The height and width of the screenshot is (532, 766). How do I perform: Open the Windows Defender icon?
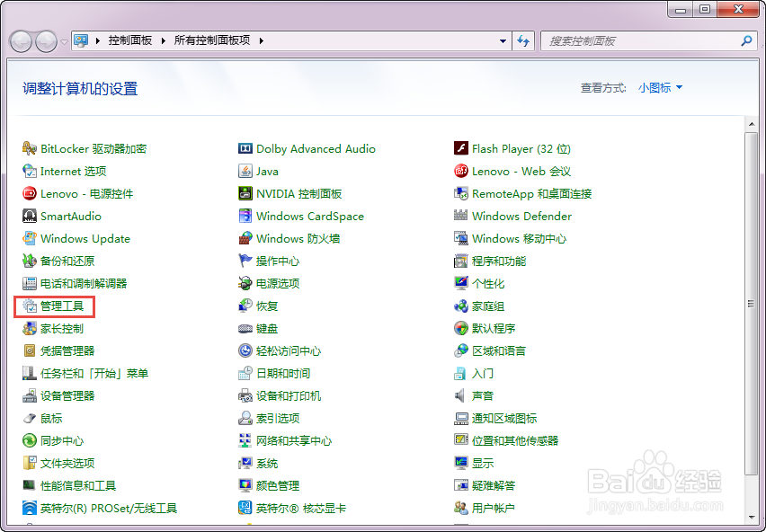tap(461, 216)
